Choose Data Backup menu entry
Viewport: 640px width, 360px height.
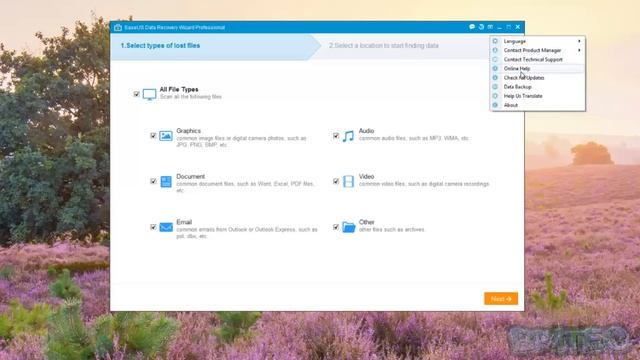point(538,87)
